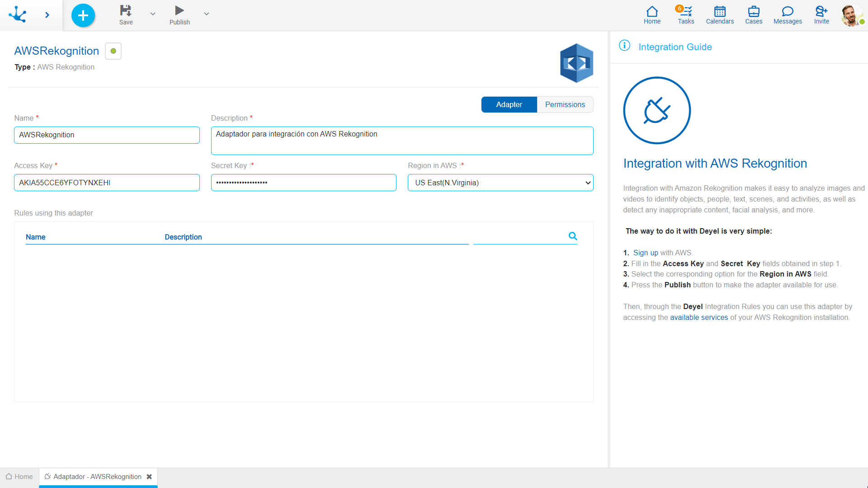Expand the Save button dropdown arrow
Image resolution: width=868 pixels, height=488 pixels.
click(152, 14)
